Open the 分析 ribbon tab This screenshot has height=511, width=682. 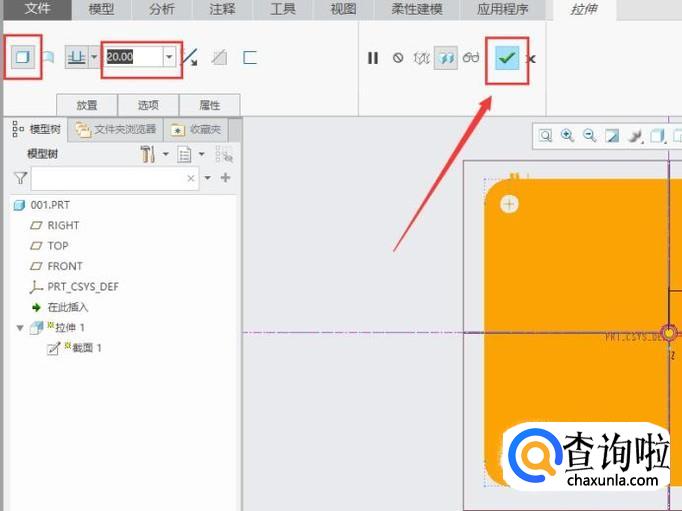tap(162, 9)
